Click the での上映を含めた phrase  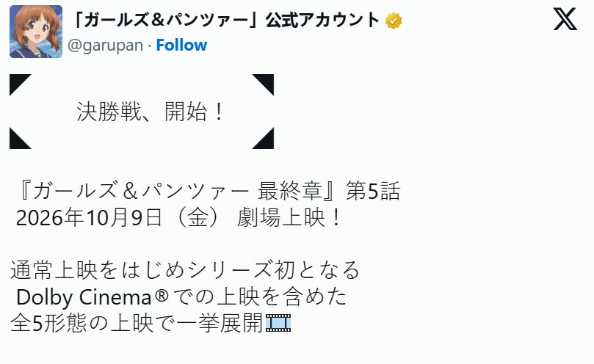coord(260,297)
